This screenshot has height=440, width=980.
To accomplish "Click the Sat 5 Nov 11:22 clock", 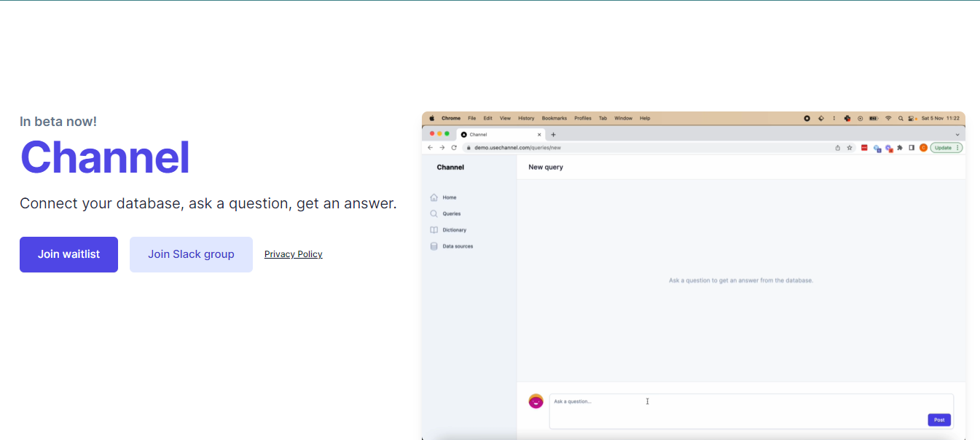I will tap(941, 118).
